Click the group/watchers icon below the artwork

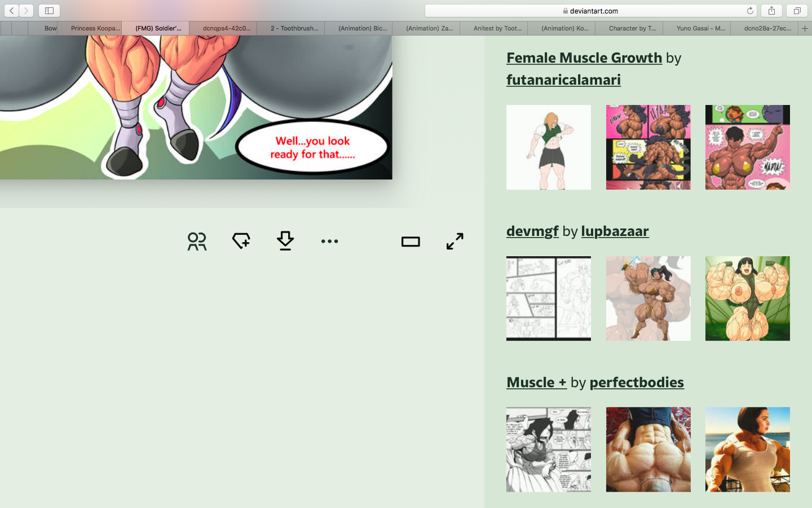(x=197, y=241)
